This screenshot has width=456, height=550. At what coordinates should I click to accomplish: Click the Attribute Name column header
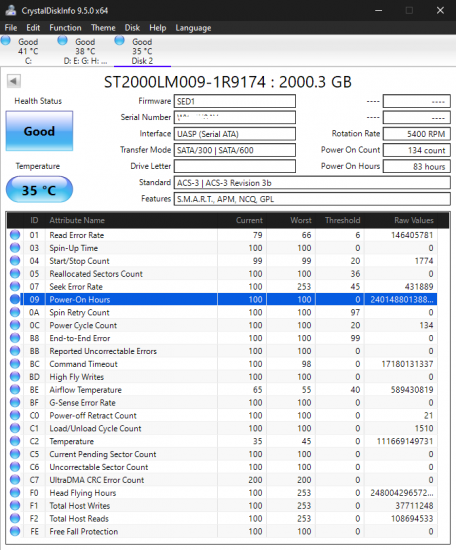point(132,220)
